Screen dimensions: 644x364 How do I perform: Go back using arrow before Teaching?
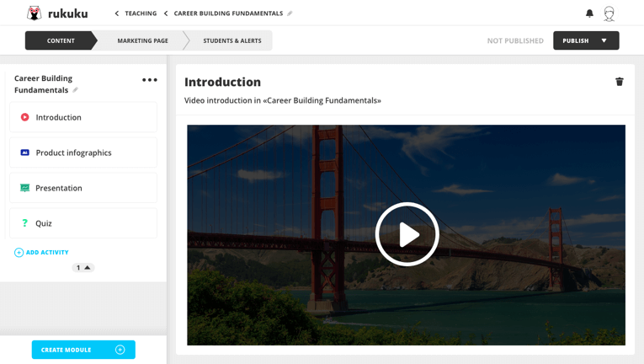click(117, 13)
